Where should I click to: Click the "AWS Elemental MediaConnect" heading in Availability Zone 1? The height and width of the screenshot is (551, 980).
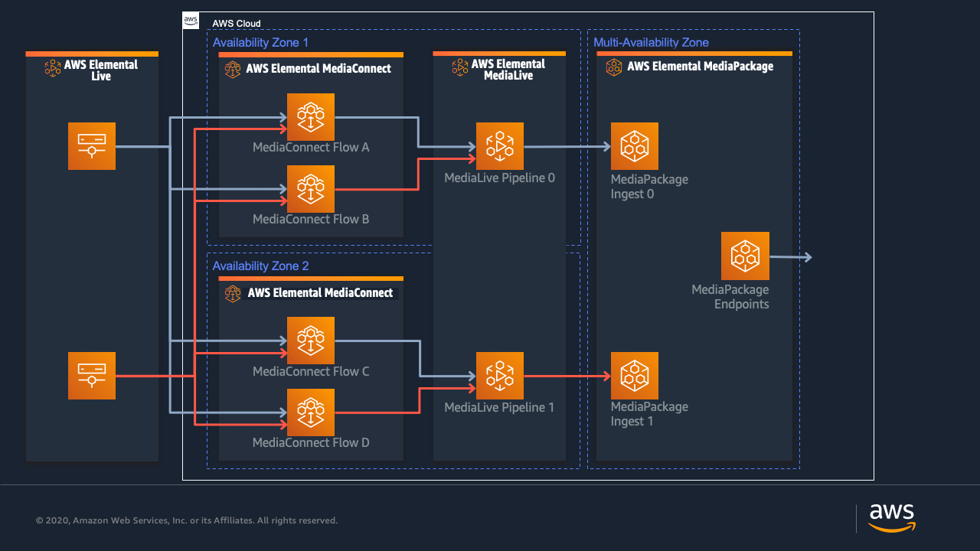point(318,69)
